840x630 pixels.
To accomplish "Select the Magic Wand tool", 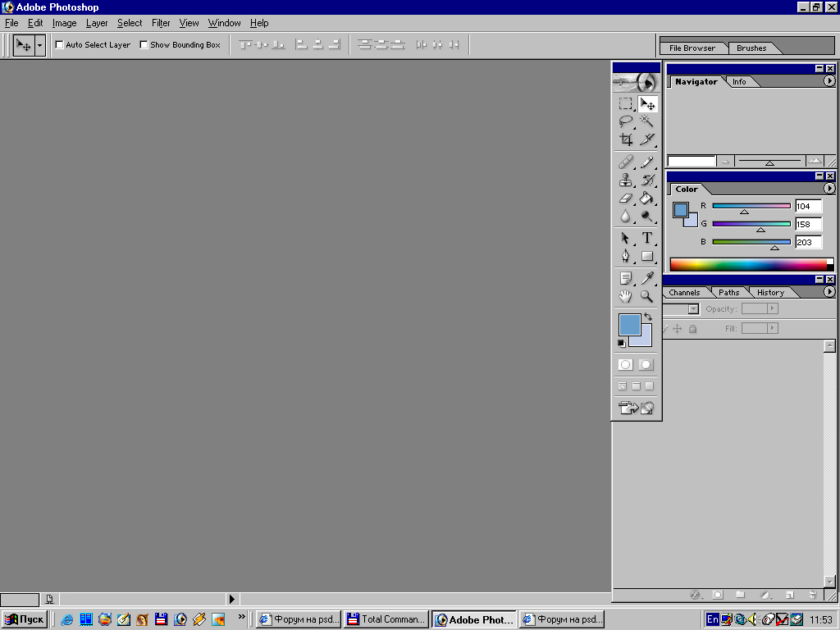I will 647,121.
